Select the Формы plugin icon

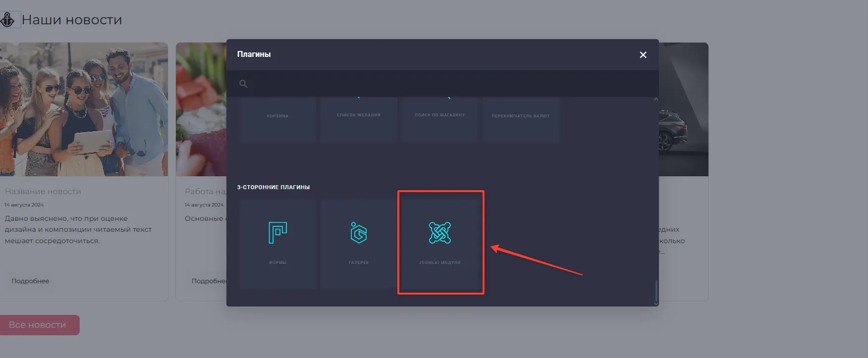277,234
